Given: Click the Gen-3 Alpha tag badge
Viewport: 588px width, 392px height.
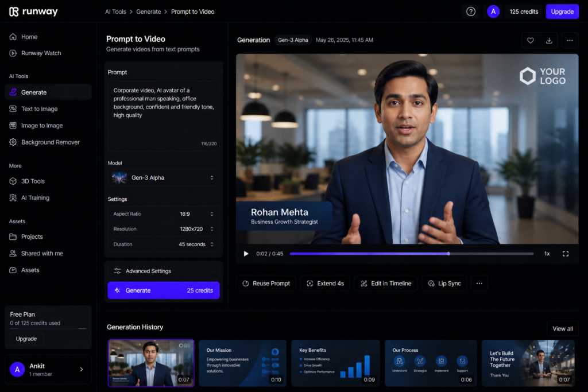Looking at the screenshot, I should (x=293, y=40).
